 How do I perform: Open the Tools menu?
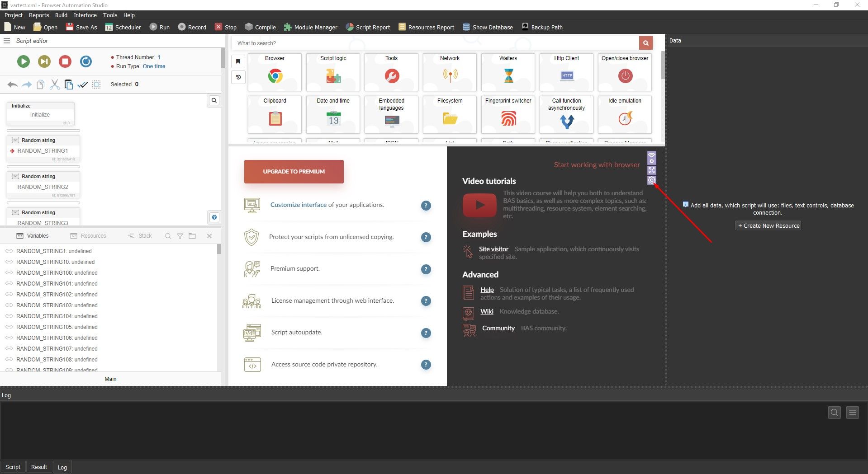pos(110,15)
